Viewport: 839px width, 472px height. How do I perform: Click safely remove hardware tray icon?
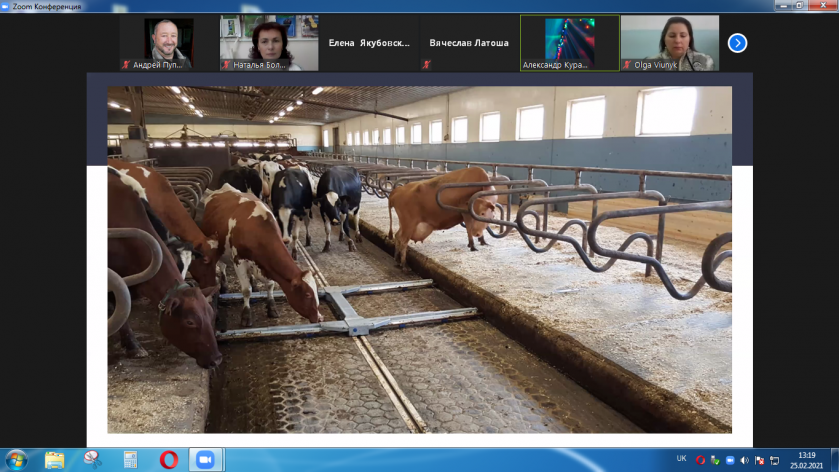(715, 460)
